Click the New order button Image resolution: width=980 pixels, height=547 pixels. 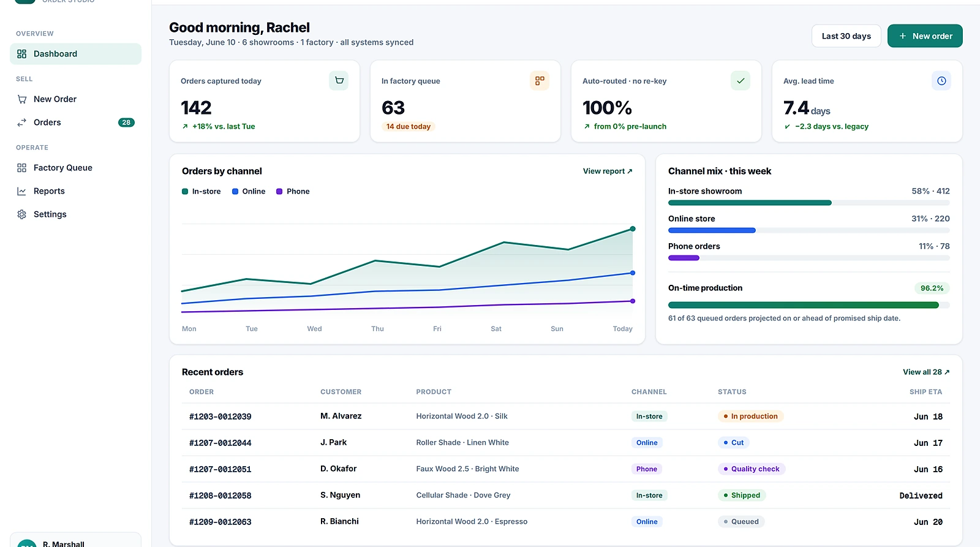coord(925,36)
